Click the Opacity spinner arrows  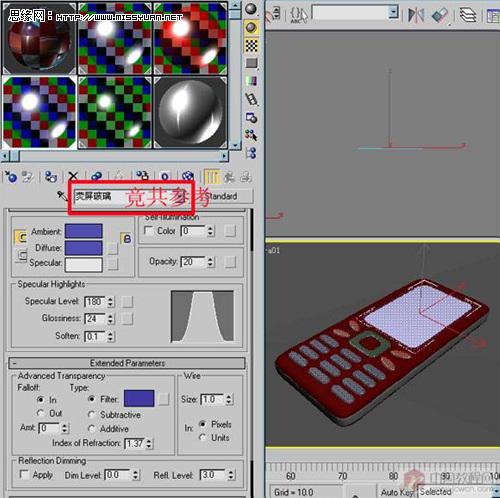210,262
